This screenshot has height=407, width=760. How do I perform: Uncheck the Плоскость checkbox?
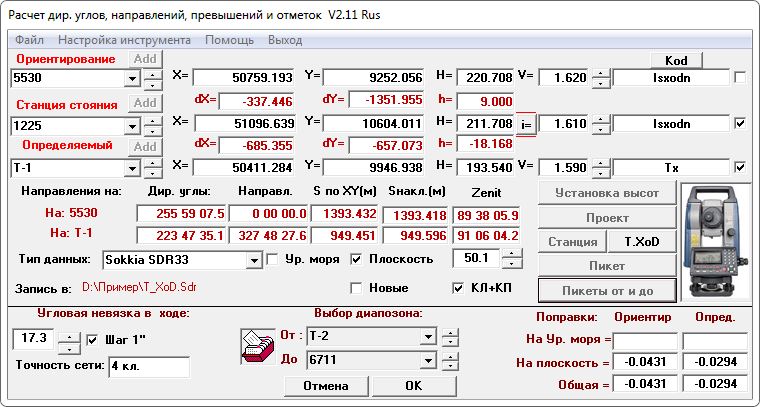click(x=356, y=260)
